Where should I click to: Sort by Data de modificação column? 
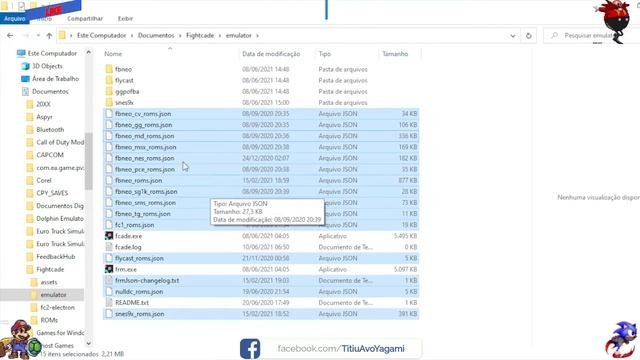click(x=271, y=54)
